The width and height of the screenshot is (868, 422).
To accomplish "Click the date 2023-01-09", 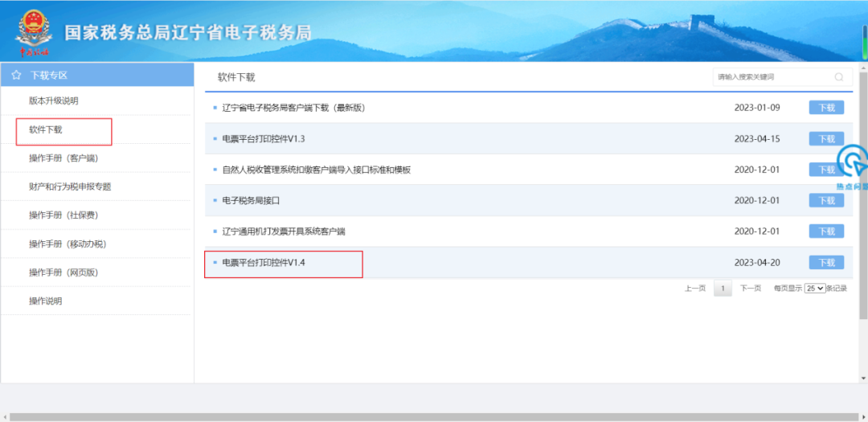I will coord(757,108).
